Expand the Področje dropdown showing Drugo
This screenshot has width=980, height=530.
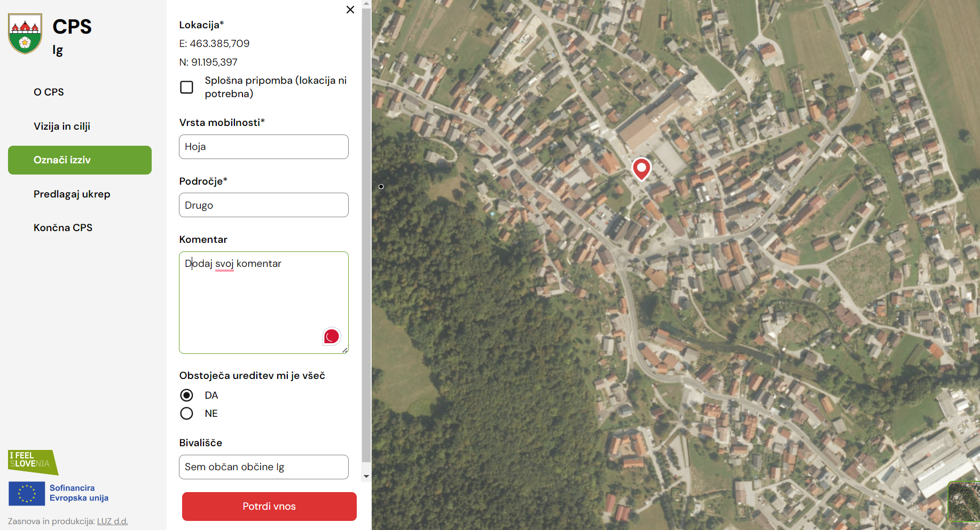tap(263, 205)
